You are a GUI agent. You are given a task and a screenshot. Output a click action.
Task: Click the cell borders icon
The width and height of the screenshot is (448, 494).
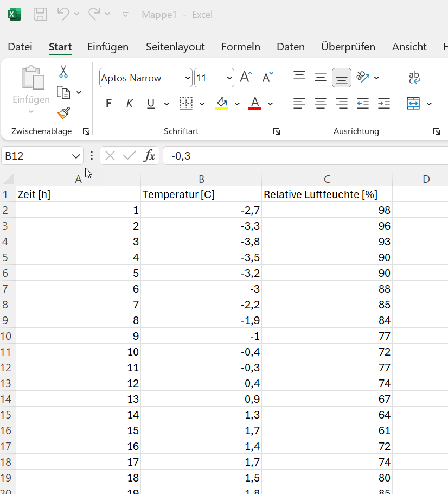186,103
